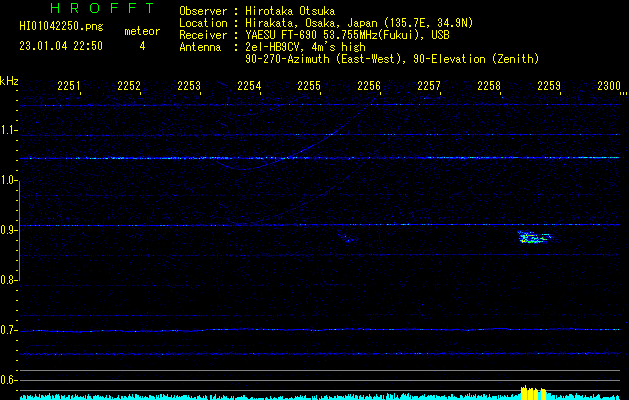Click frequency label 0.9
The image size is (629, 400).
(8, 230)
